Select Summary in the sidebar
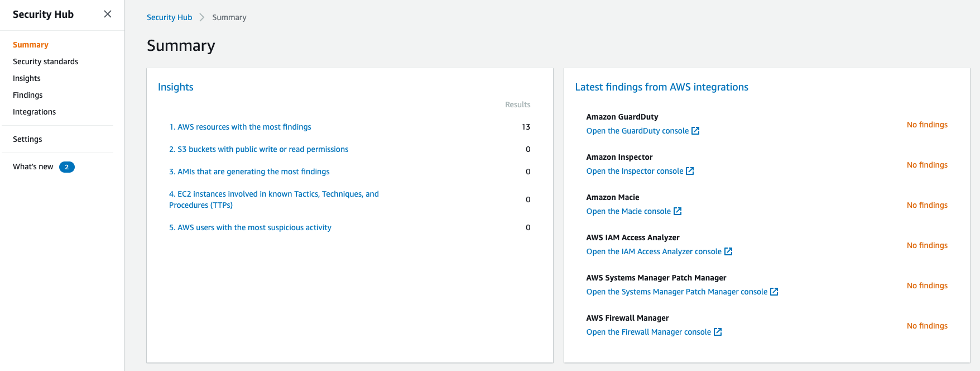980x371 pixels. pos(31,45)
